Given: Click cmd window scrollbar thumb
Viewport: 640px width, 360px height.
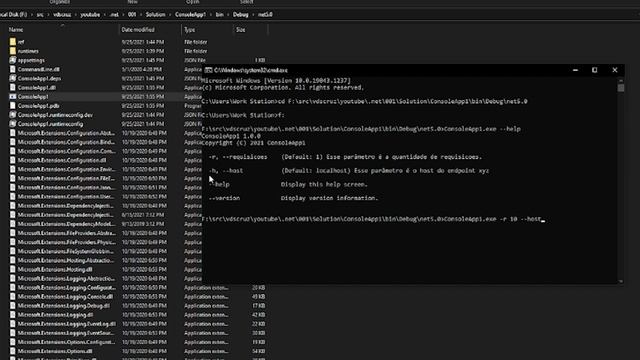Looking at the screenshot, I should (621, 88).
